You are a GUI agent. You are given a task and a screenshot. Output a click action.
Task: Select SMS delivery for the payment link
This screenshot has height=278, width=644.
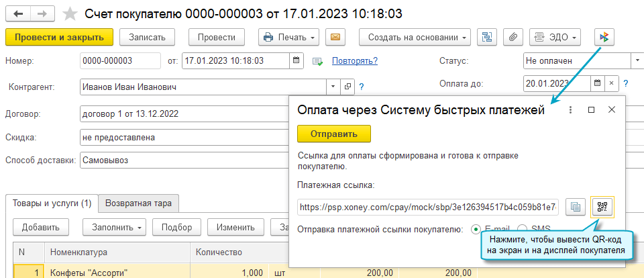[523, 229]
